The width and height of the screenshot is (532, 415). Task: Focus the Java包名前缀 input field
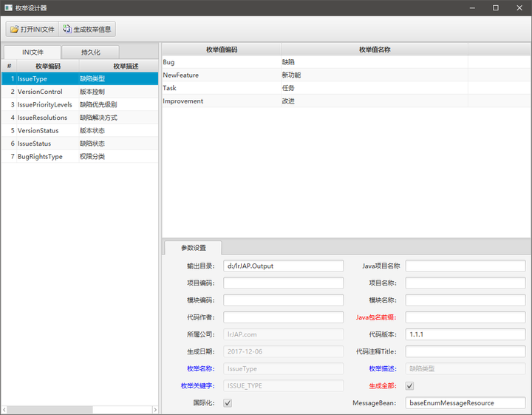(465, 317)
